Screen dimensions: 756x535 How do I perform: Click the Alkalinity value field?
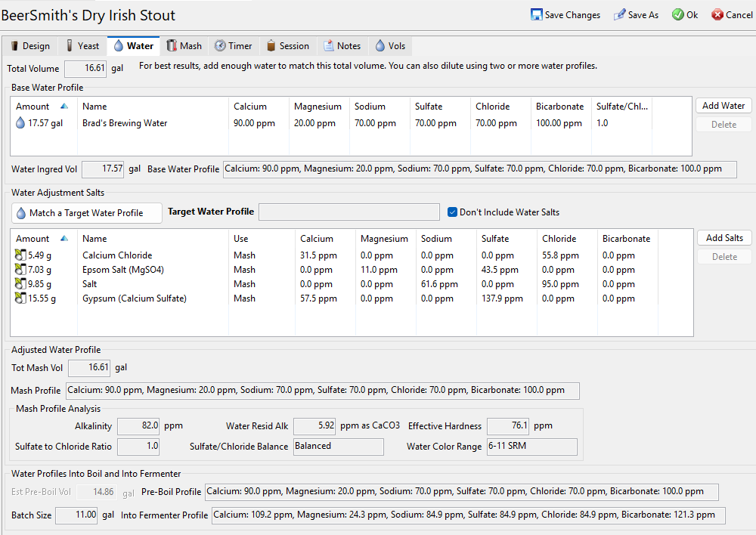[138, 426]
